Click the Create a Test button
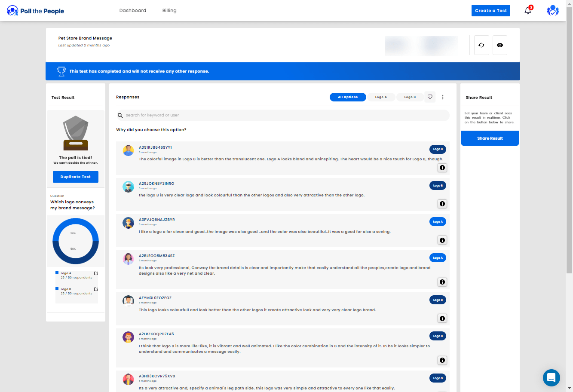Screen dimensions: 573x392 click(490, 11)
